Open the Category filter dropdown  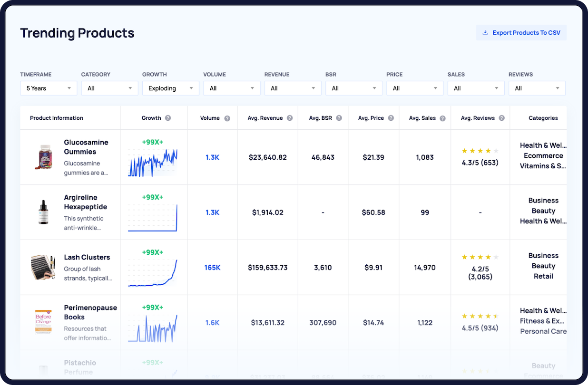pyautogui.click(x=109, y=88)
